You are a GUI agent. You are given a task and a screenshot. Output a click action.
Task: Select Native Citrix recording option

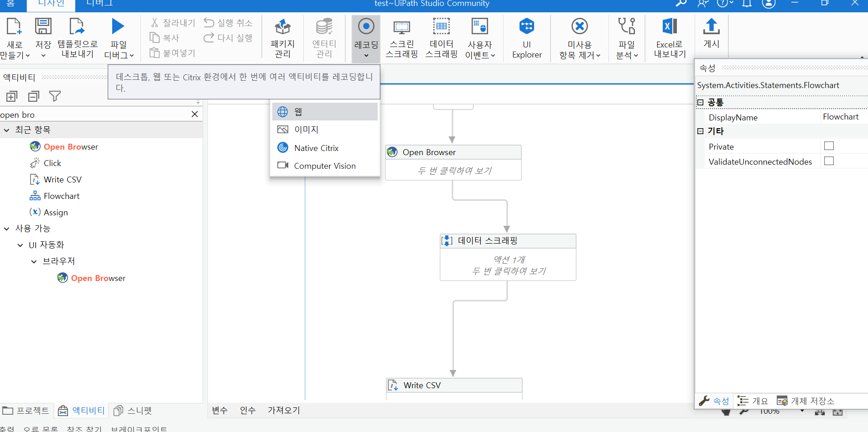pyautogui.click(x=325, y=148)
